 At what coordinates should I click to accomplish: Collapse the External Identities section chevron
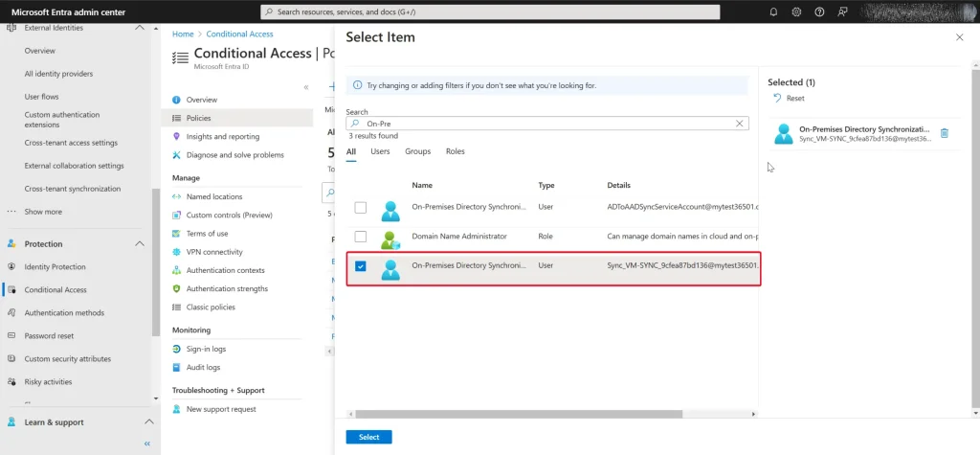pos(140,28)
